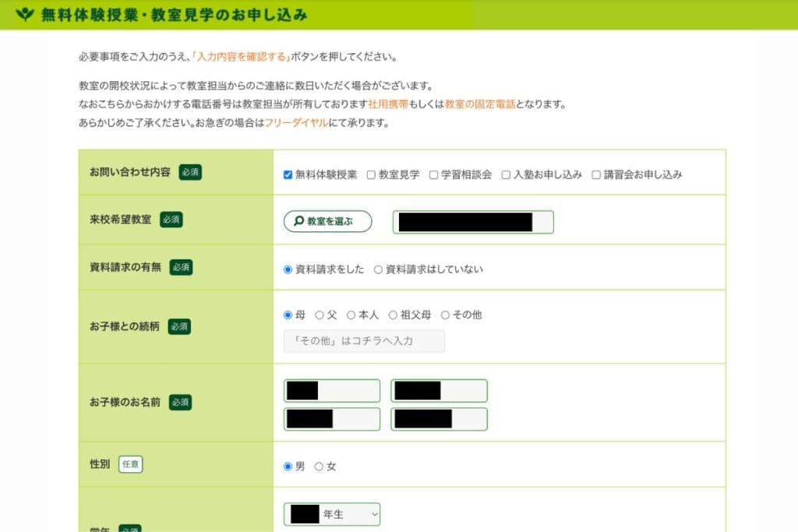Click the selected classroom name field

click(473, 222)
